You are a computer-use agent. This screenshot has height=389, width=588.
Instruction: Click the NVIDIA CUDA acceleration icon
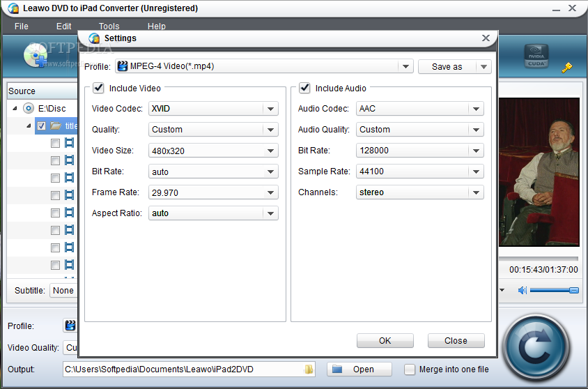[536, 56]
